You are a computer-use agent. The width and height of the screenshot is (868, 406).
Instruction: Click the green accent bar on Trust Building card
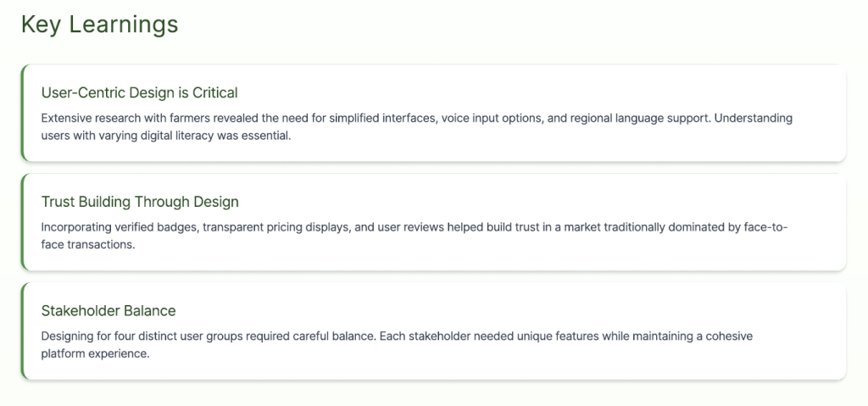pos(23,222)
